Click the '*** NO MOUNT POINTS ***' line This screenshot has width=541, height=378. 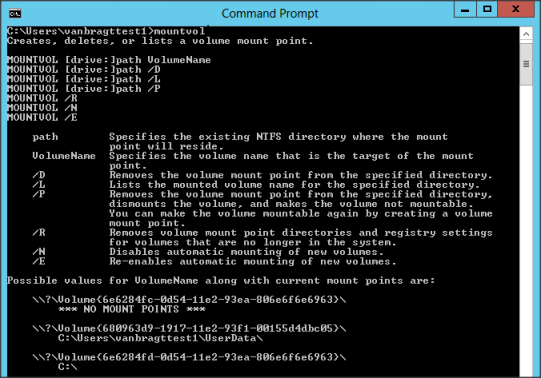(x=132, y=309)
